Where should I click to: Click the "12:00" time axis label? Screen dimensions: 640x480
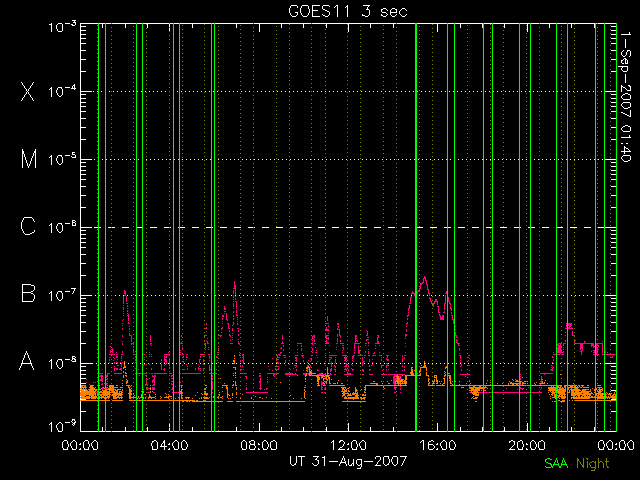click(x=348, y=445)
